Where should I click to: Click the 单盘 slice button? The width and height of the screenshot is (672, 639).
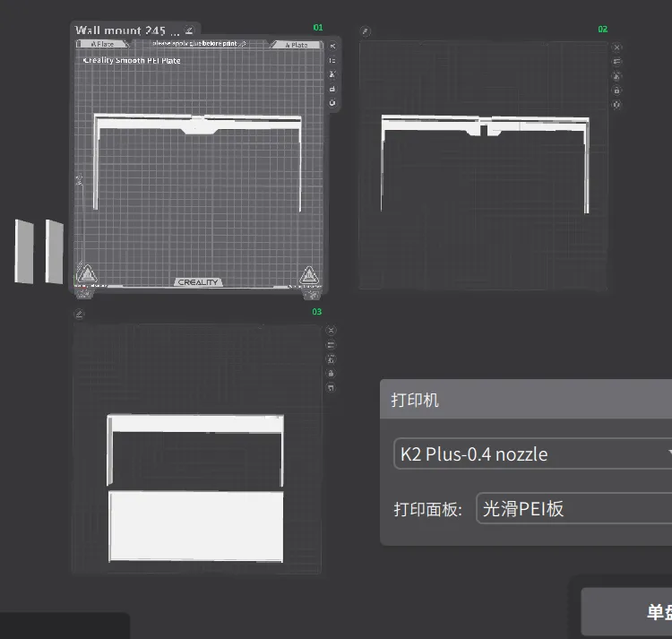coord(627,611)
